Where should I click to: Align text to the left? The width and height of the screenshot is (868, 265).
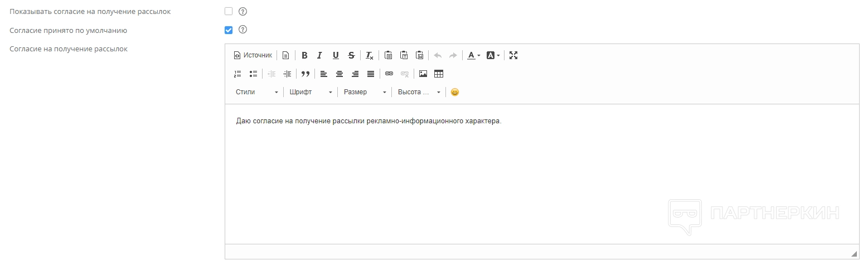[323, 74]
